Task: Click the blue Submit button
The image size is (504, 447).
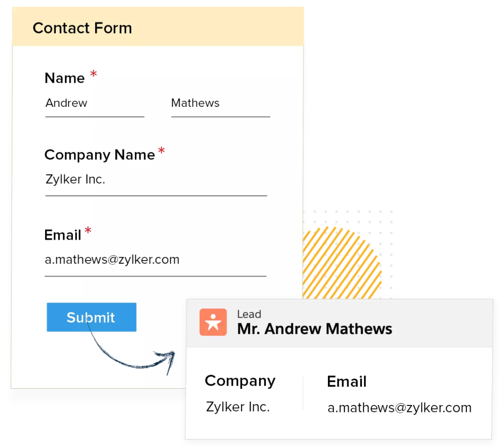Action: click(x=91, y=317)
